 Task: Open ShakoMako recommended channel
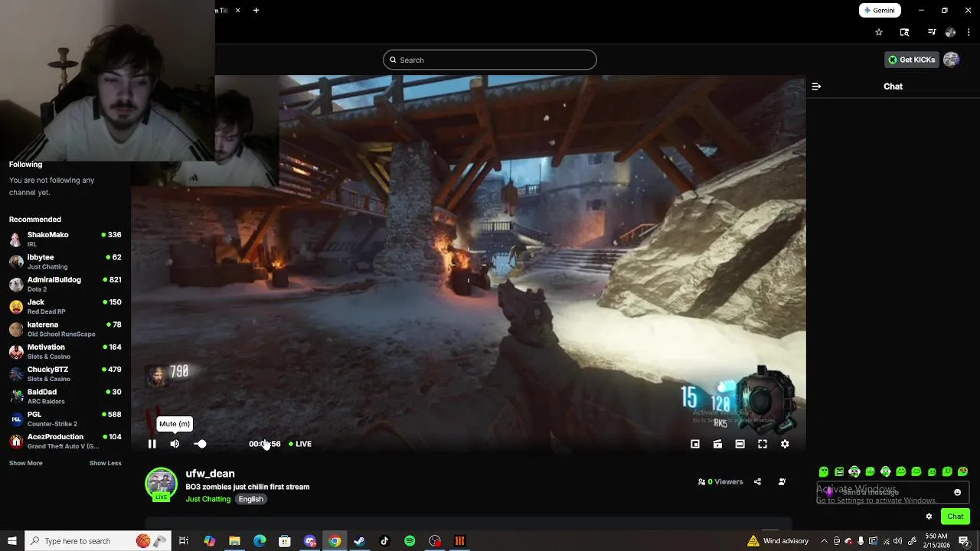point(65,239)
